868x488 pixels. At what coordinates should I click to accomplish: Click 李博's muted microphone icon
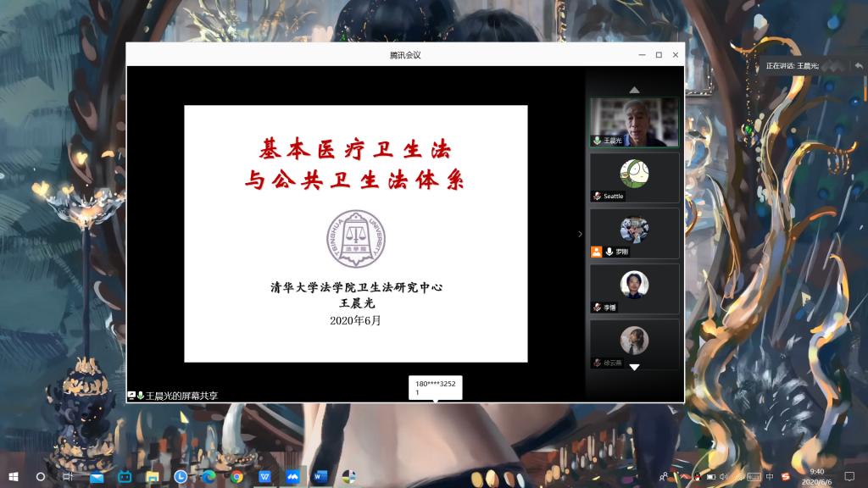coord(597,308)
